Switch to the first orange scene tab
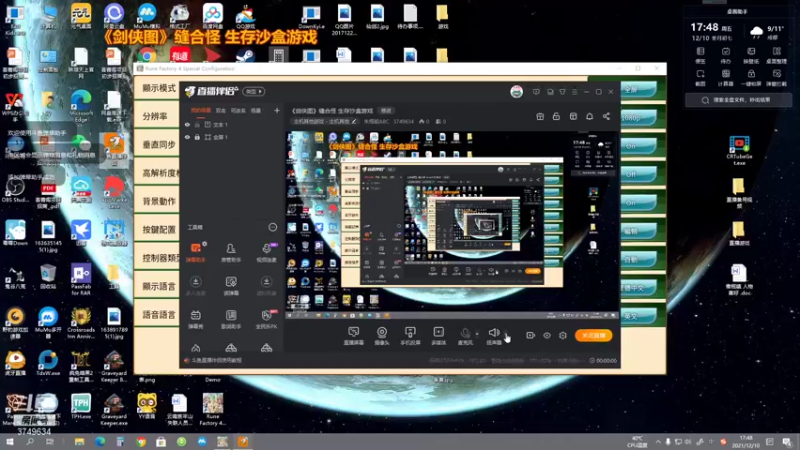This screenshot has height=450, width=800. click(x=201, y=110)
